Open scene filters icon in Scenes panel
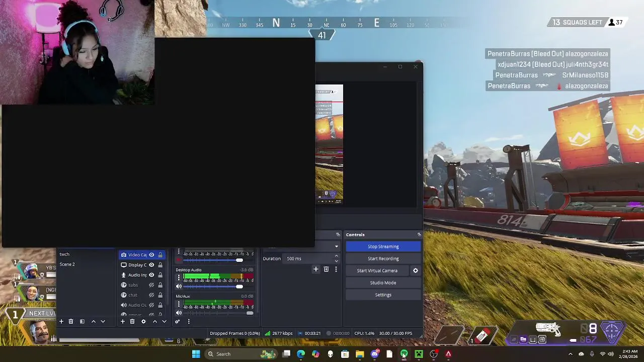Screen dimensions: 644x362 (82, 321)
